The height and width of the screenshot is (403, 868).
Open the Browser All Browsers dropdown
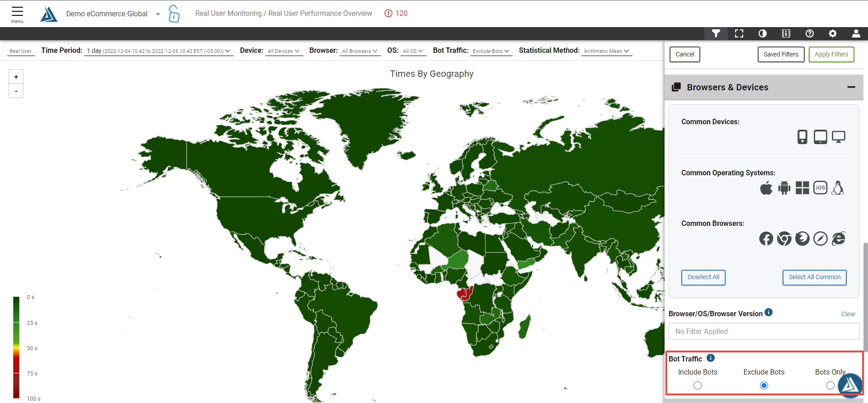click(x=360, y=51)
